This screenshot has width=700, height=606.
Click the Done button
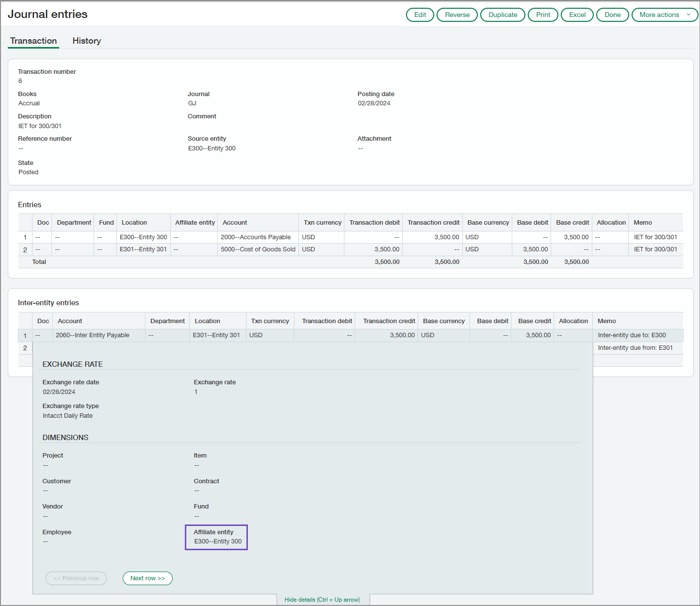(x=612, y=15)
